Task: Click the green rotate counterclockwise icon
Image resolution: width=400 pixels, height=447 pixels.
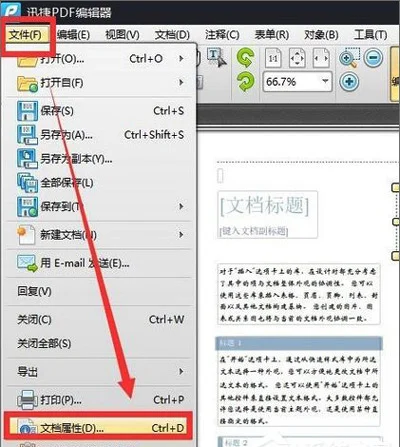Action: point(246,58)
